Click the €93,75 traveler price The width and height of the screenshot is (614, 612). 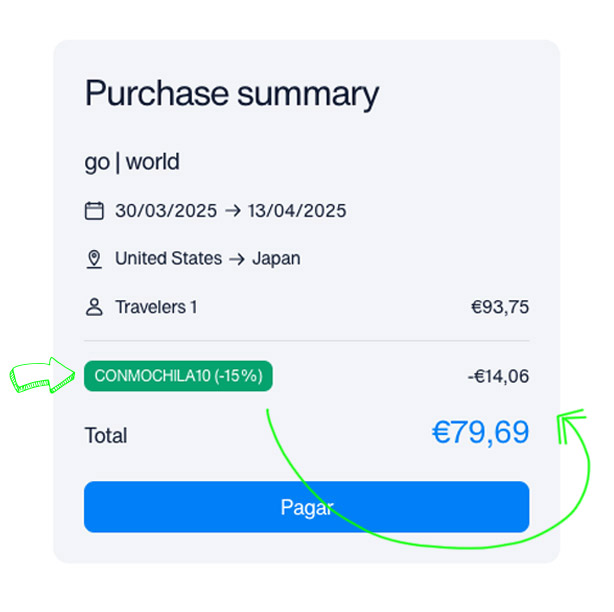[x=500, y=307]
